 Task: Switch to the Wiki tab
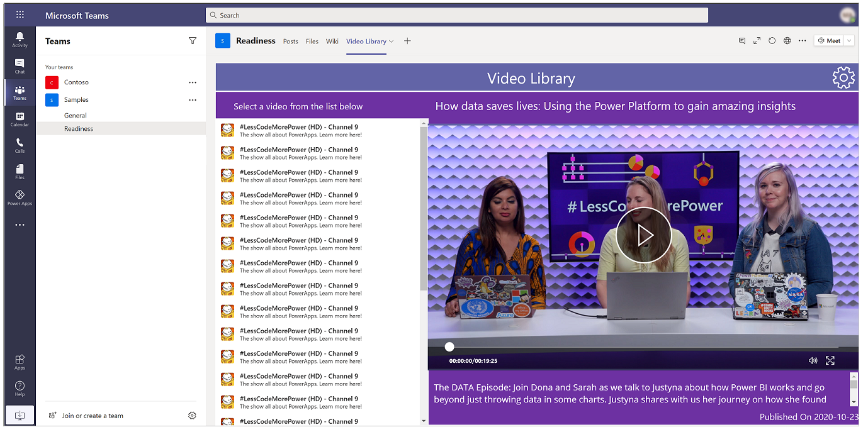[x=332, y=42]
